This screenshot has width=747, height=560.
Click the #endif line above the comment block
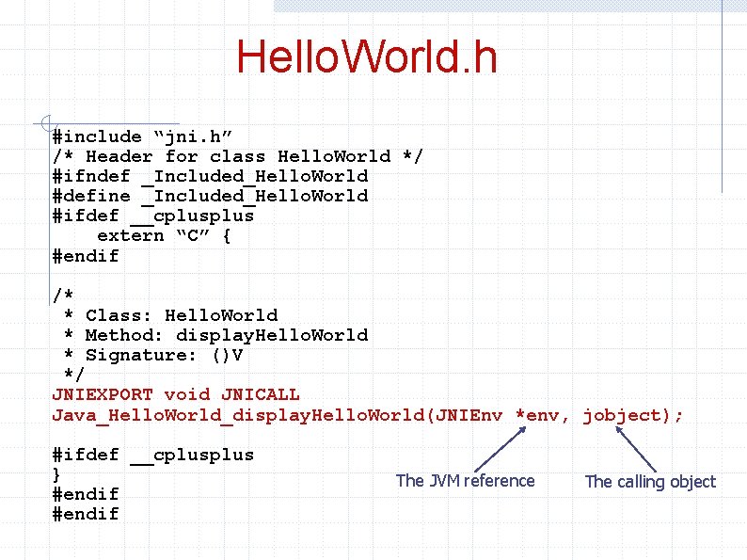(x=86, y=256)
